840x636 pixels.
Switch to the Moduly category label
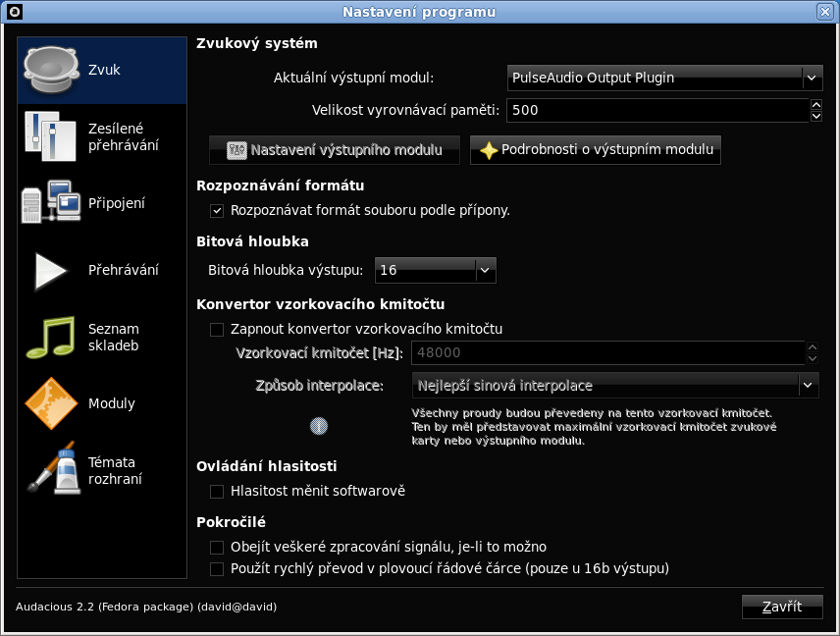pos(112,403)
